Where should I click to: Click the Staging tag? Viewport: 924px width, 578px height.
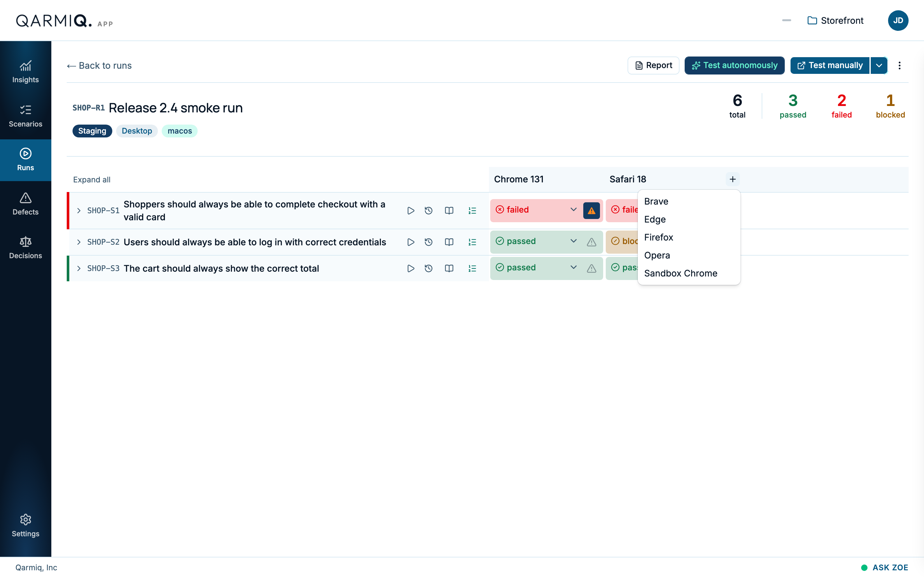coord(92,131)
